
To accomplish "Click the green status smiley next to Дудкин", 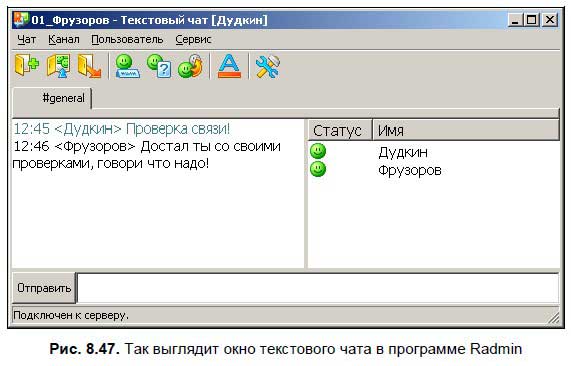I will (318, 151).
